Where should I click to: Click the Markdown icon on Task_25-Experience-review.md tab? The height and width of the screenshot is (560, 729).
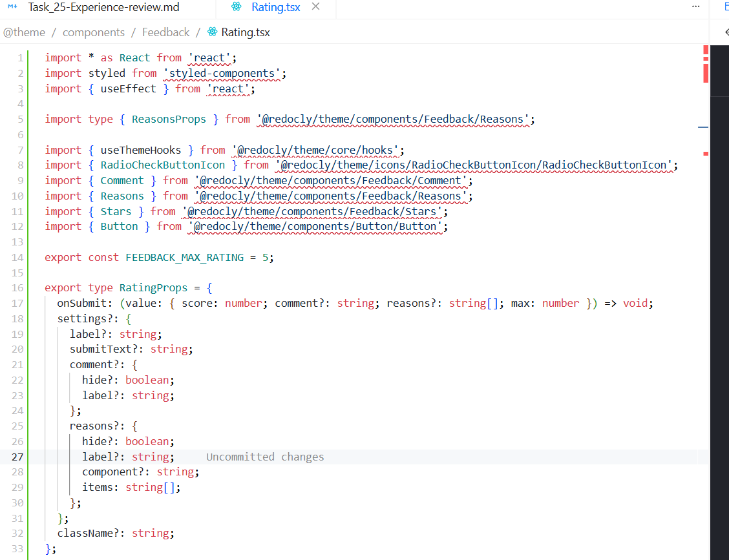(12, 8)
